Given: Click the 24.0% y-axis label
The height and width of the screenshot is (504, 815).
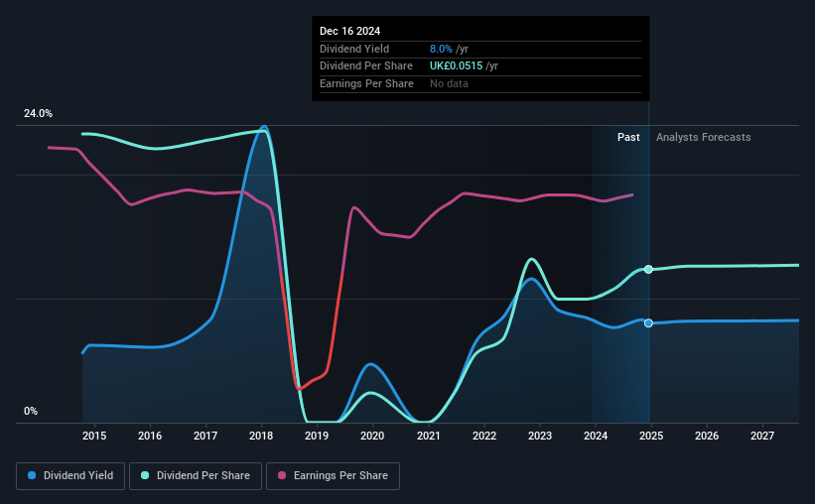Looking at the screenshot, I should 38,113.
